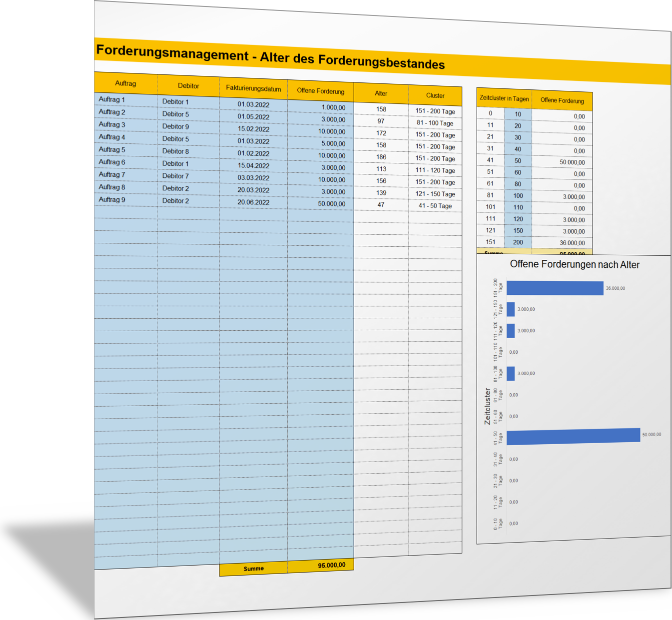Viewport: 672px width, 620px height.
Task: Select the title "Forderungsmanagement - Alter des Forderungsbestandes"
Action: pos(270,57)
